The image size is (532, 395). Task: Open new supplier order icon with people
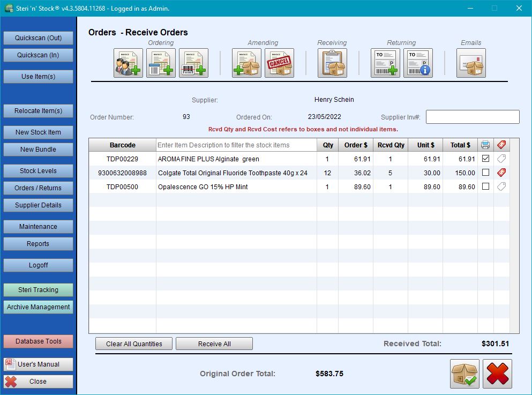pyautogui.click(x=128, y=63)
